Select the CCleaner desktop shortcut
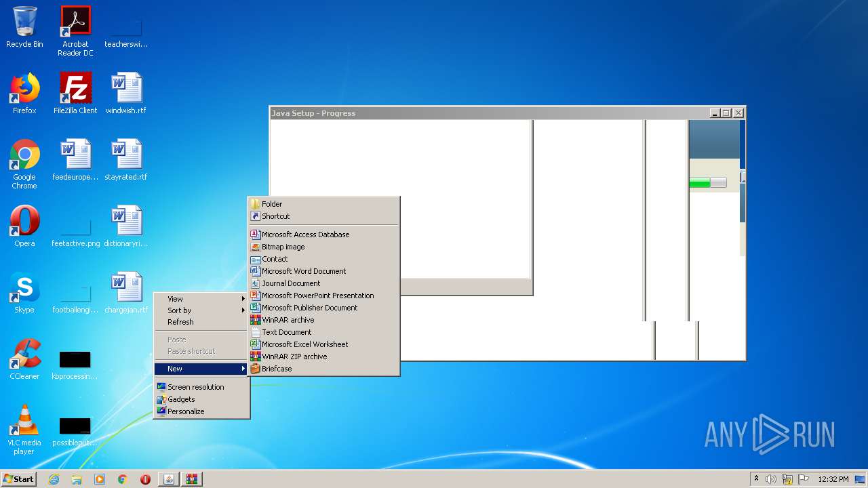The height and width of the screenshot is (488, 868). pyautogui.click(x=24, y=359)
